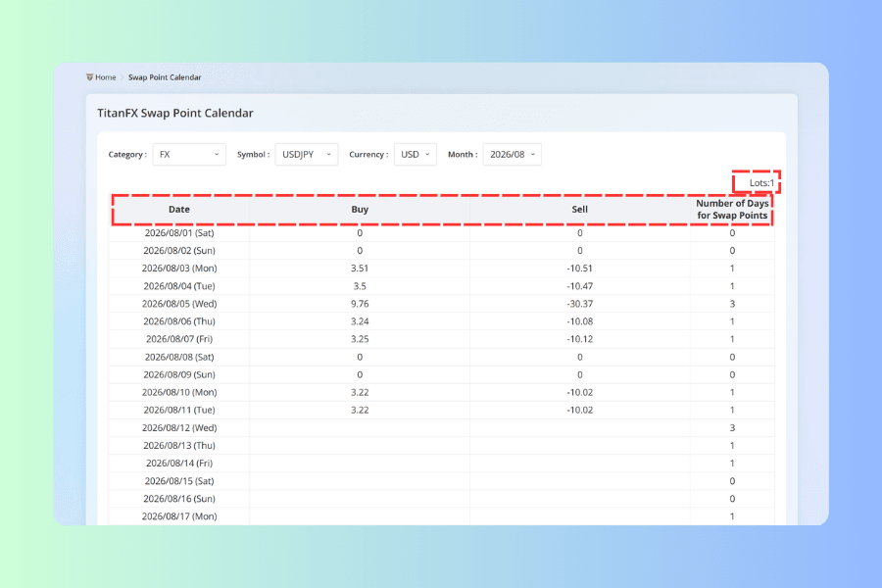Select the 2026/08/06 (Thu) date cell
This screenshot has height=588, width=882.
pyautogui.click(x=179, y=321)
